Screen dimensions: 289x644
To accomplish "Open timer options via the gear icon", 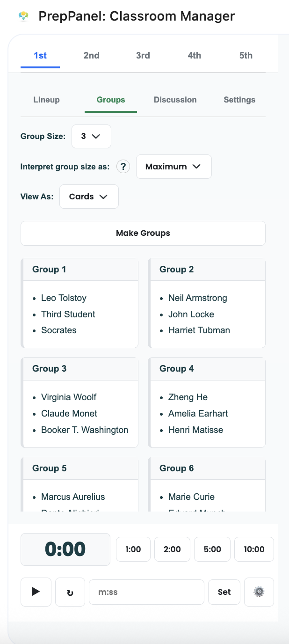I will click(259, 592).
